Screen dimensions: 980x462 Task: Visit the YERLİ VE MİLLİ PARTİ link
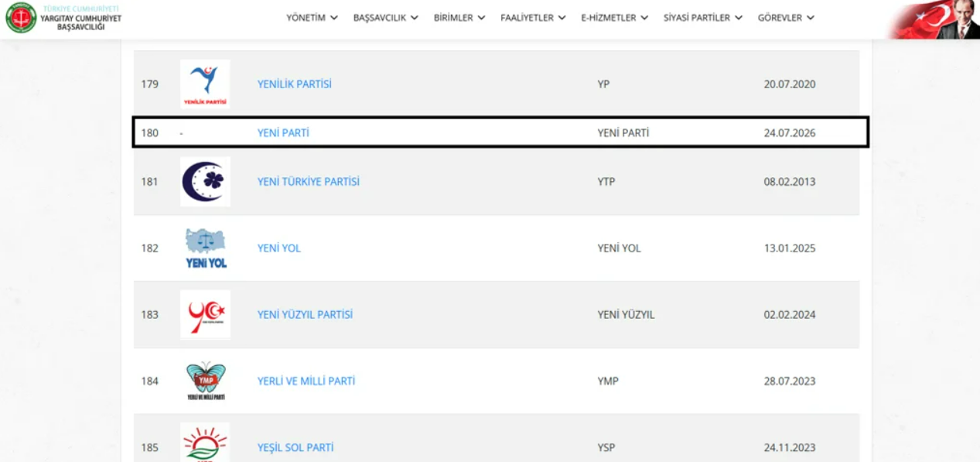click(306, 381)
